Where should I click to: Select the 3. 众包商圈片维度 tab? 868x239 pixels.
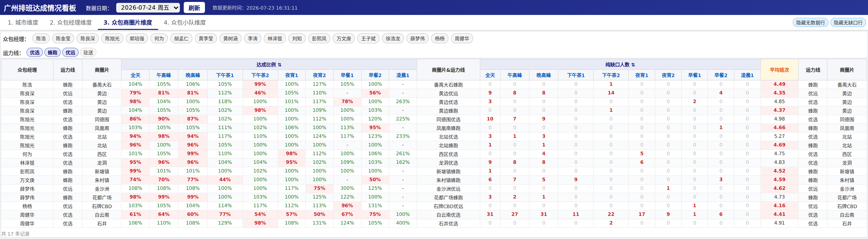click(128, 23)
